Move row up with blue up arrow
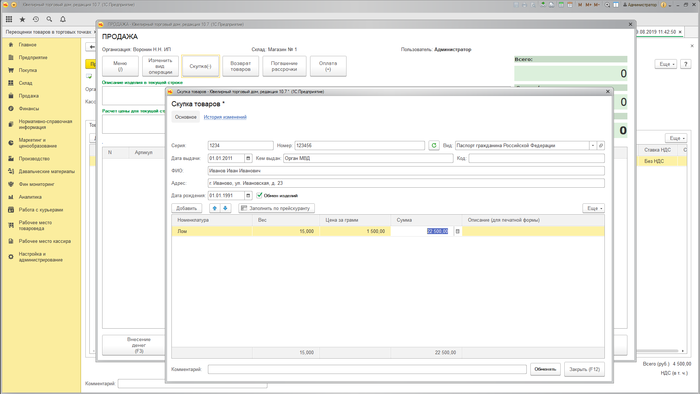 tap(215, 208)
